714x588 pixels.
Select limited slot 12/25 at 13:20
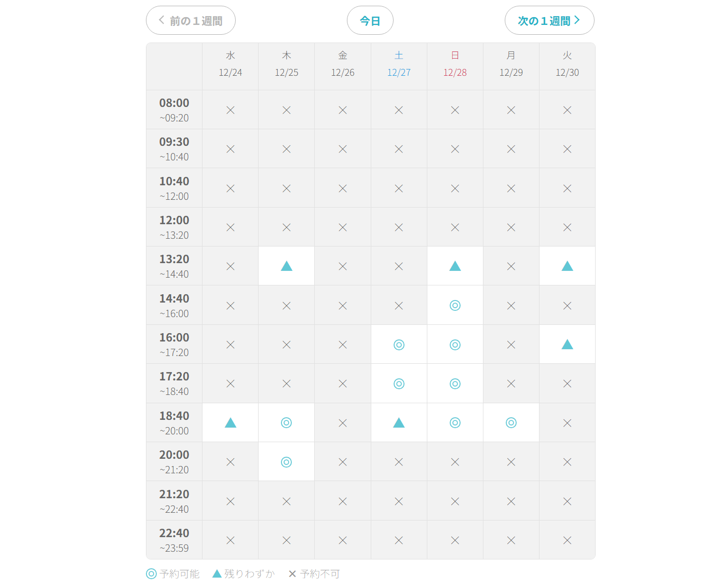tap(287, 266)
